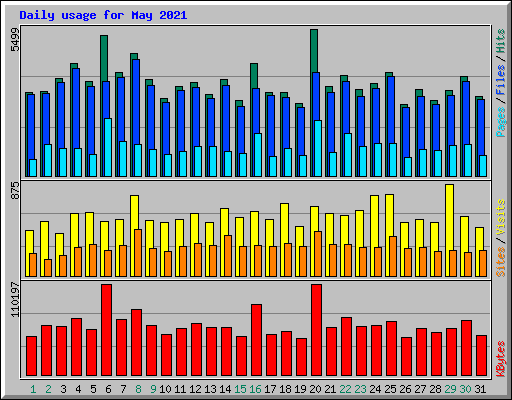Select day label 25 on the axis

pos(390,389)
